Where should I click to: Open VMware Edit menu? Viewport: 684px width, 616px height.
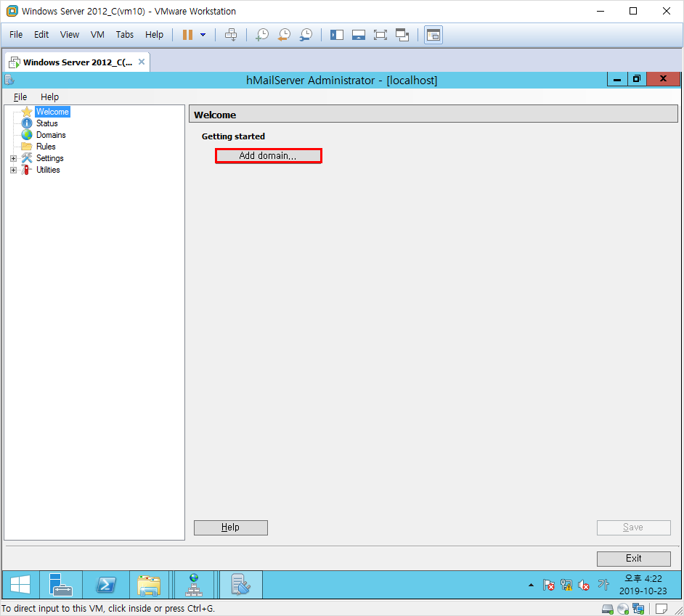point(41,34)
